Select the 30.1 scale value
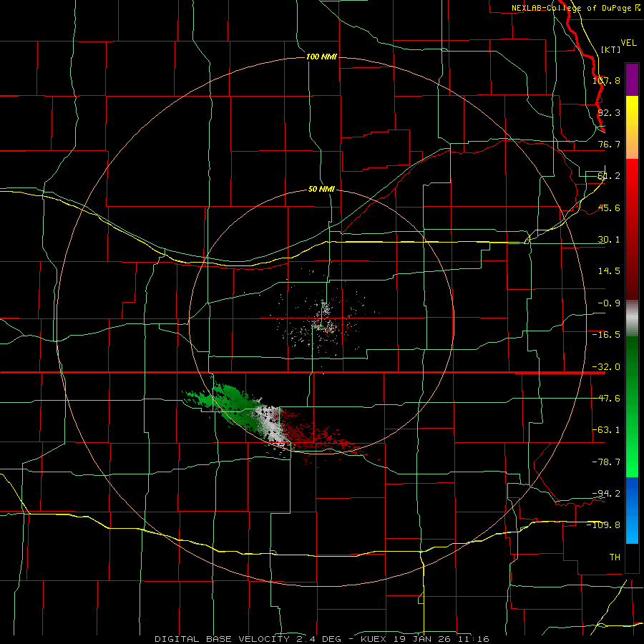This screenshot has width=644, height=644. (609, 240)
